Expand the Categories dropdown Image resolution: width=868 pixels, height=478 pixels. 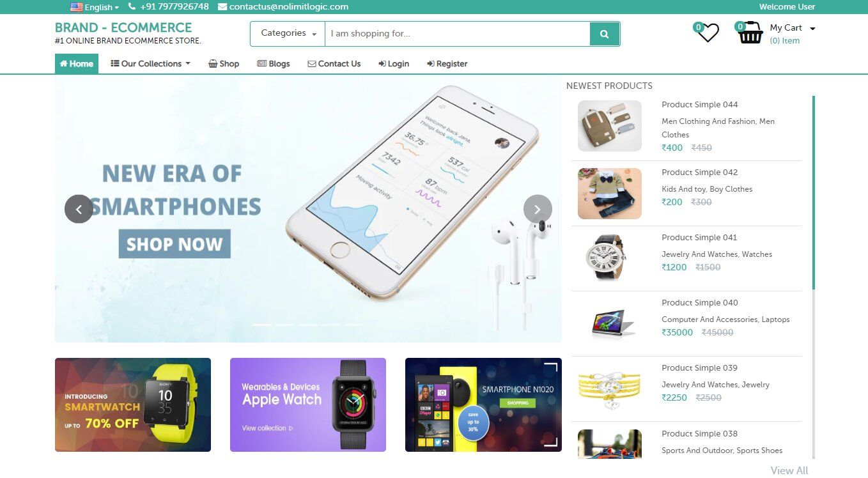tap(288, 34)
